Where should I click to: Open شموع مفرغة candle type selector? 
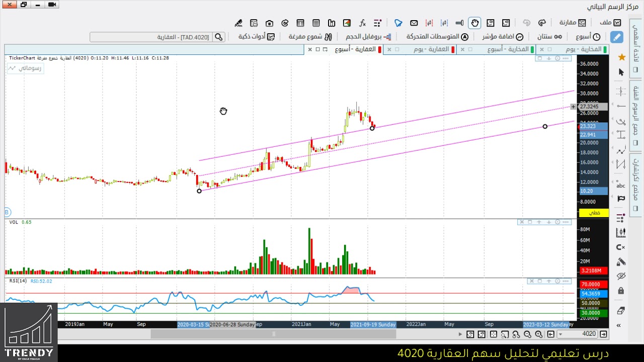click(310, 37)
